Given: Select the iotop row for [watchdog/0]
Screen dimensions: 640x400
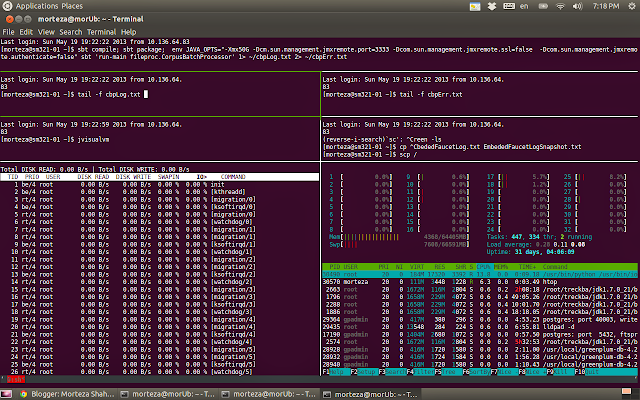Looking at the screenshot, I should click(x=160, y=222).
